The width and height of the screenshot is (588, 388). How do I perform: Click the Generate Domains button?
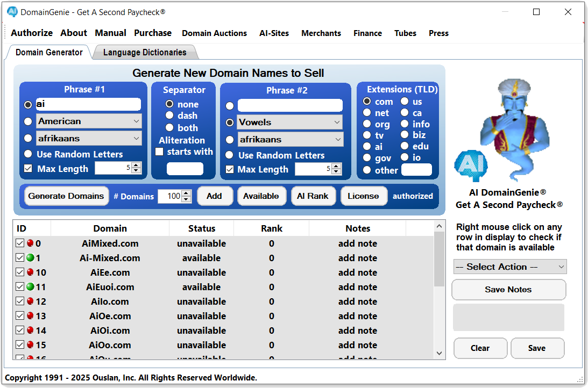[66, 196]
